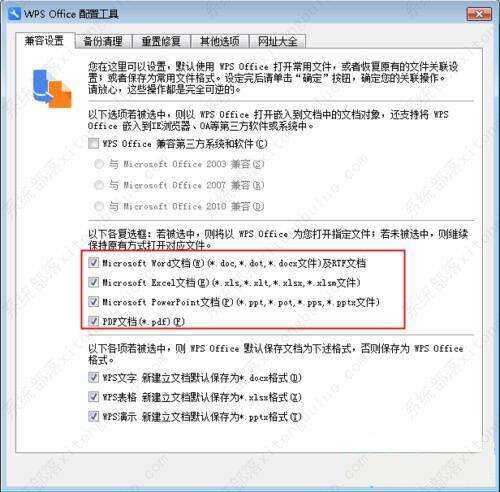The height and width of the screenshot is (492, 500).
Task: Click the WPS wrench icon in title bar
Action: pyautogui.click(x=14, y=14)
